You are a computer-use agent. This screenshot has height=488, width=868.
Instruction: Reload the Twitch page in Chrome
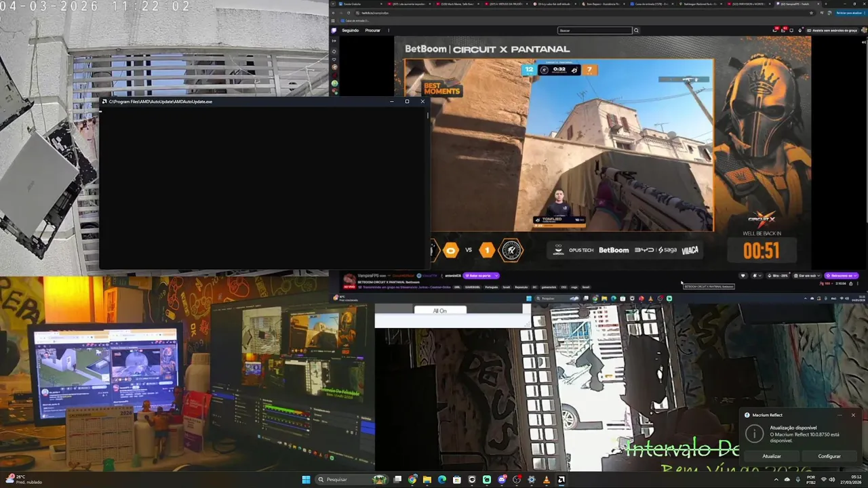[x=349, y=13]
